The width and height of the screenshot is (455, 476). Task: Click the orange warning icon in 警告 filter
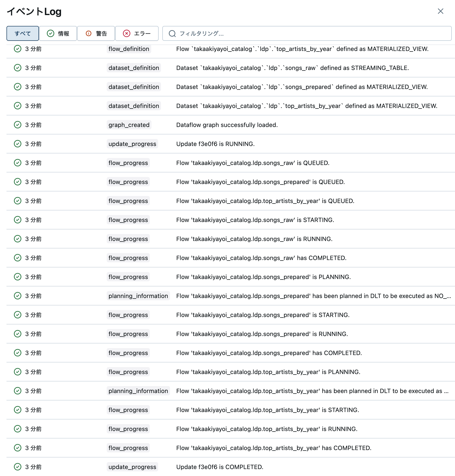coord(88,33)
